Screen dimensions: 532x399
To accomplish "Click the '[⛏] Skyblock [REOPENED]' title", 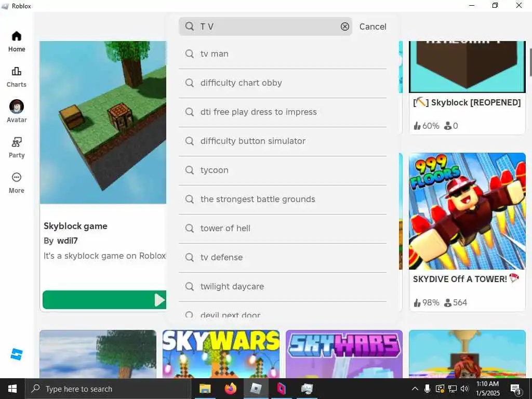I will click(467, 102).
